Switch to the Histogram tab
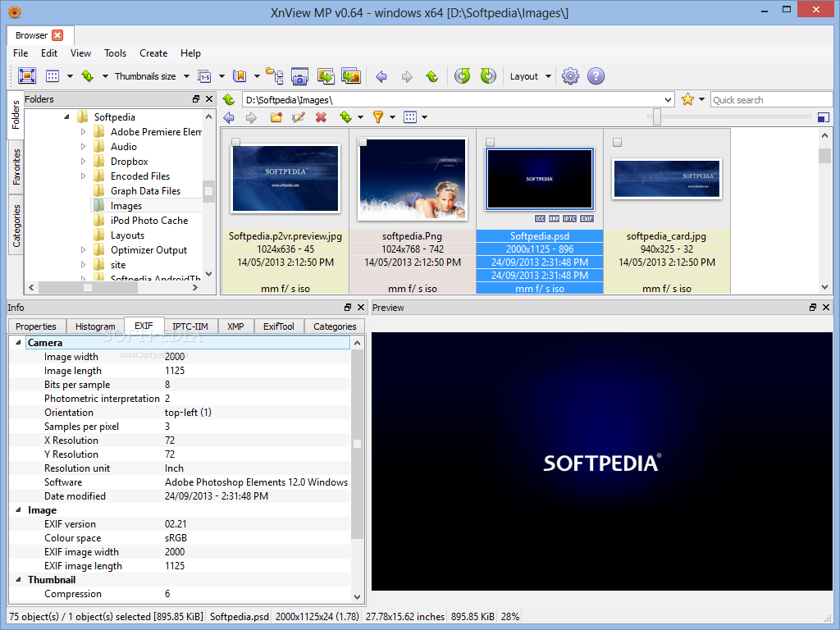 (x=95, y=326)
